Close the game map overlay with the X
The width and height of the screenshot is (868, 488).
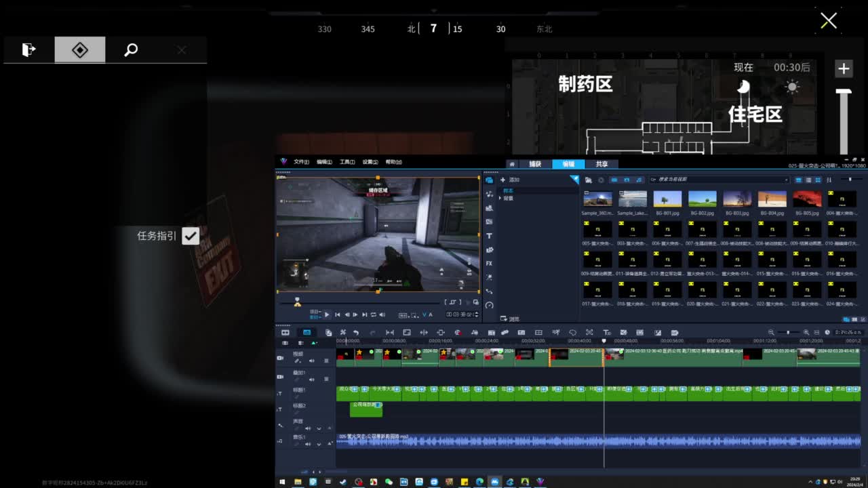pyautogui.click(x=829, y=21)
